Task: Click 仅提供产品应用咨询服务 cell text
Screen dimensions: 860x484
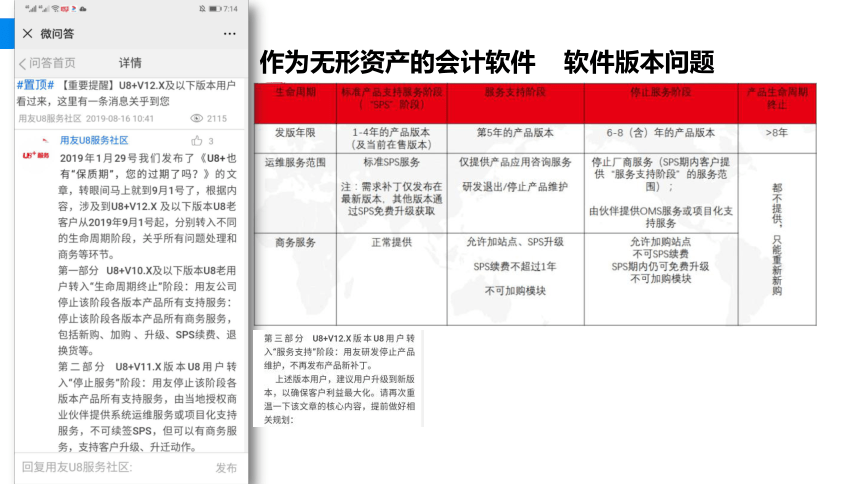Action: (515, 162)
